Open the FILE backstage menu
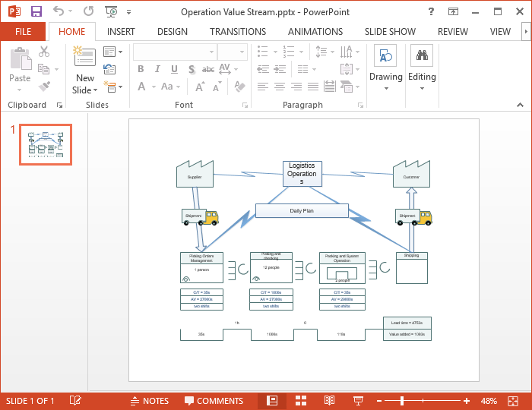 (23, 32)
